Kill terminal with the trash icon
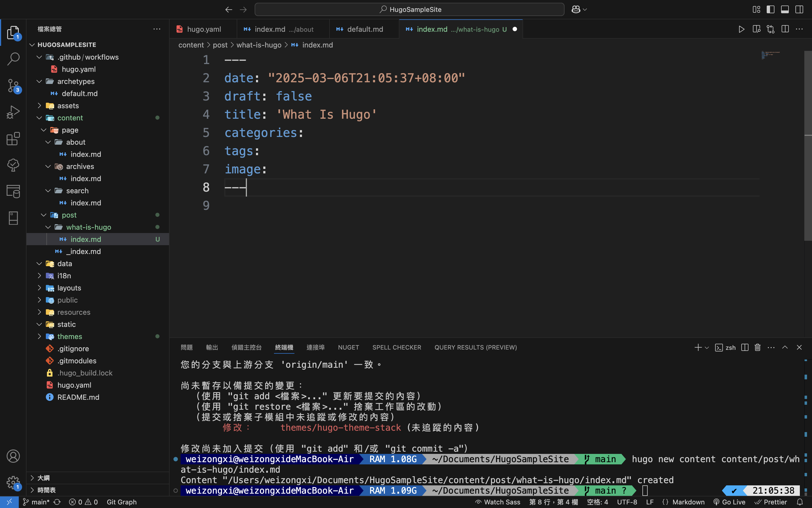Viewport: 812px width, 508px height. 758,347
